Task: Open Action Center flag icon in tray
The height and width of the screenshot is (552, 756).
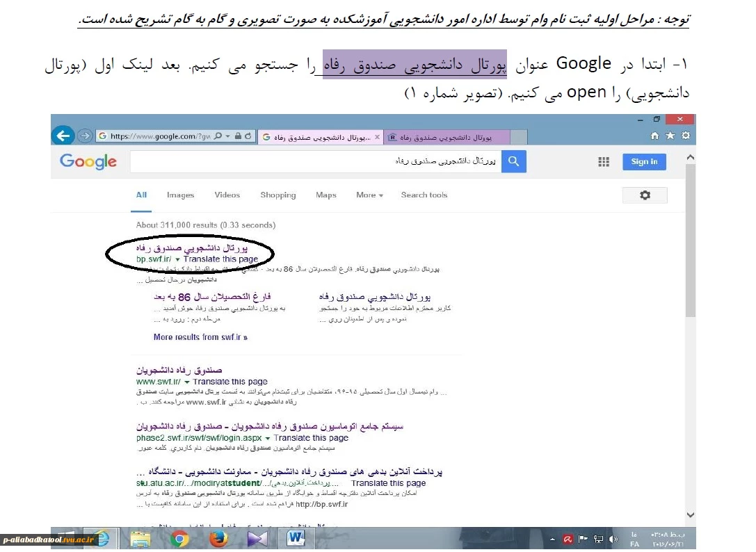Action: [x=583, y=539]
